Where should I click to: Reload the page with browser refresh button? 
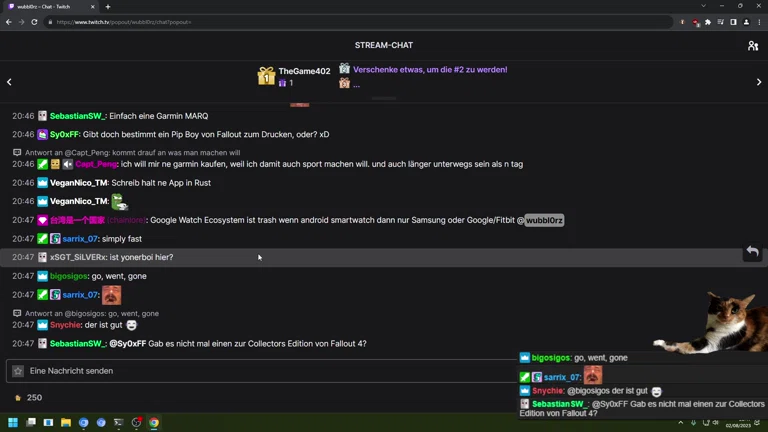point(34,22)
